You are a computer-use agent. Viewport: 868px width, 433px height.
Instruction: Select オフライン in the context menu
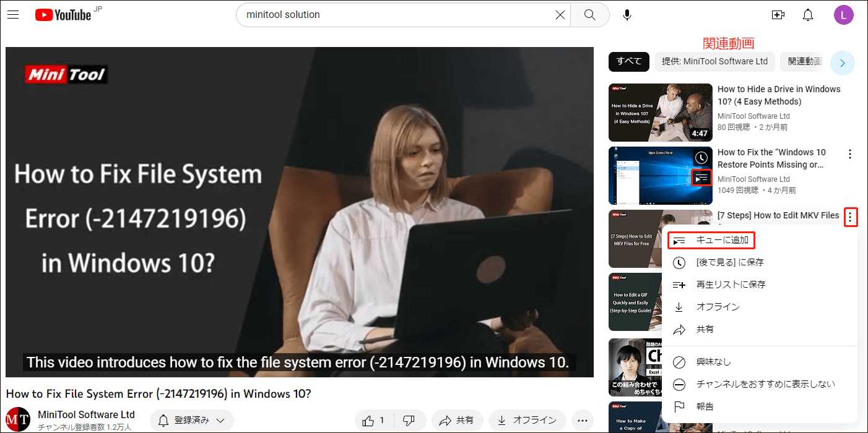point(760,307)
